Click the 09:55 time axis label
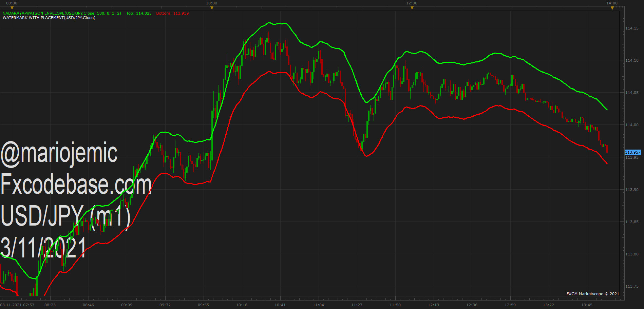This screenshot has width=644, height=309. click(x=203, y=305)
